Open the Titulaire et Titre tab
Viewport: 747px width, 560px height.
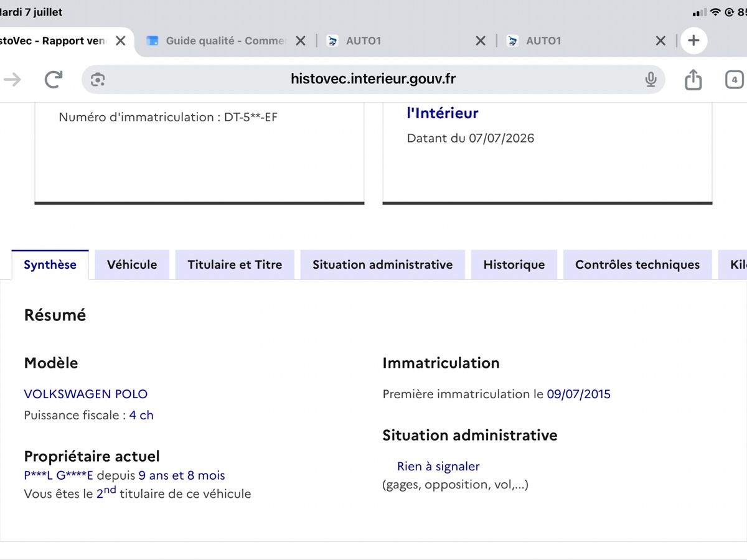235,265
